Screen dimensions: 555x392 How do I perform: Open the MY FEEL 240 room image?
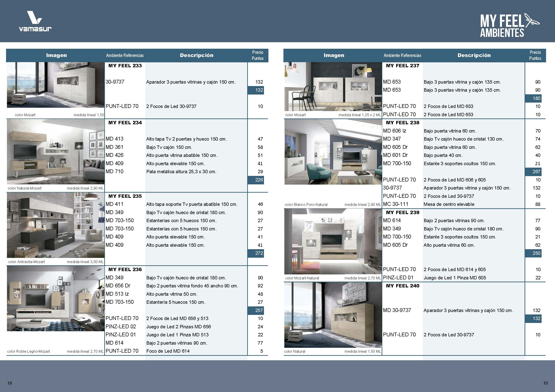(x=333, y=315)
